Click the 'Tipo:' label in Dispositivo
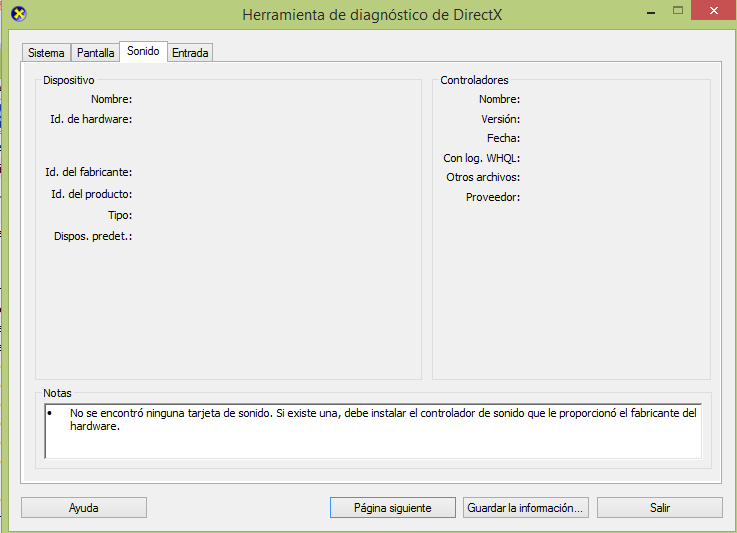 120,215
